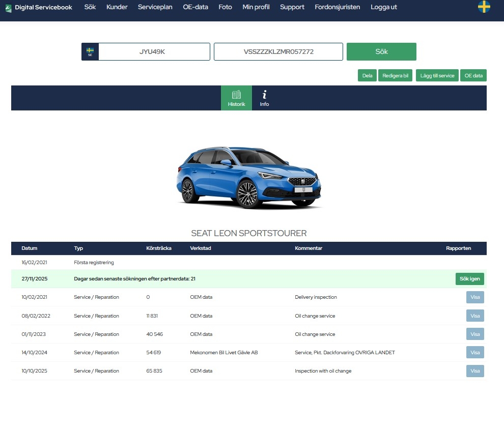Open the Historik book icon tab
The height and width of the screenshot is (425, 504).
click(x=236, y=98)
